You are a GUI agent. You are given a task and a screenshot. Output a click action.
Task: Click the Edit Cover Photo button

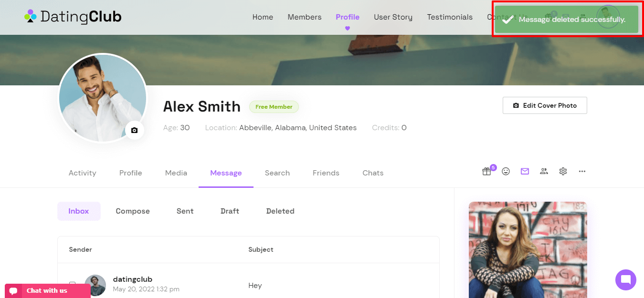pos(545,105)
